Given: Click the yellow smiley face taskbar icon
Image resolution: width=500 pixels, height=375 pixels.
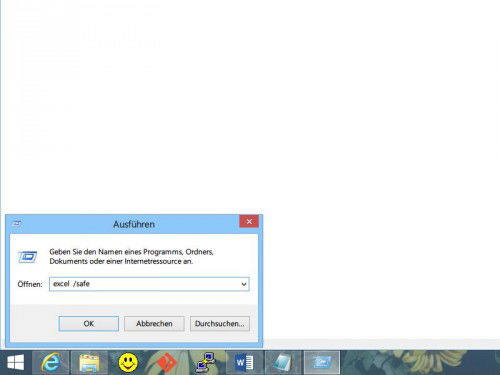Looking at the screenshot, I should [x=128, y=362].
